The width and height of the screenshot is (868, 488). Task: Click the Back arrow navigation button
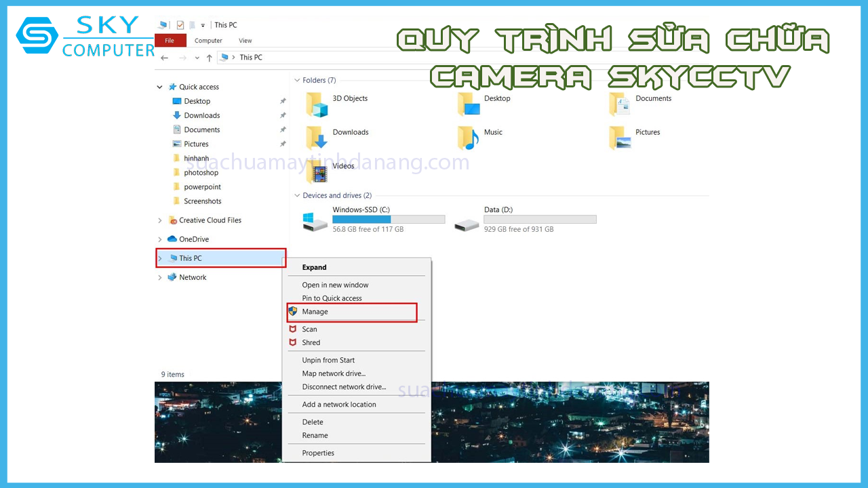point(165,58)
